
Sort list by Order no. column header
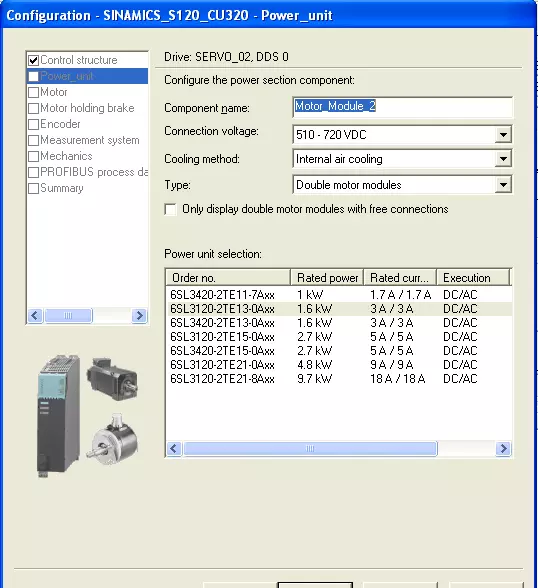(x=228, y=278)
